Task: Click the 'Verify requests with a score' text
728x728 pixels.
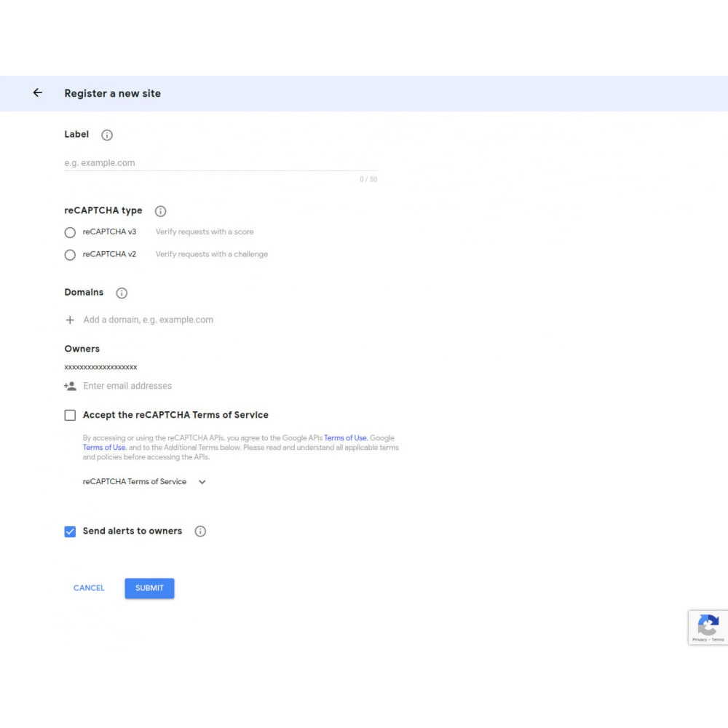Action: [205, 232]
